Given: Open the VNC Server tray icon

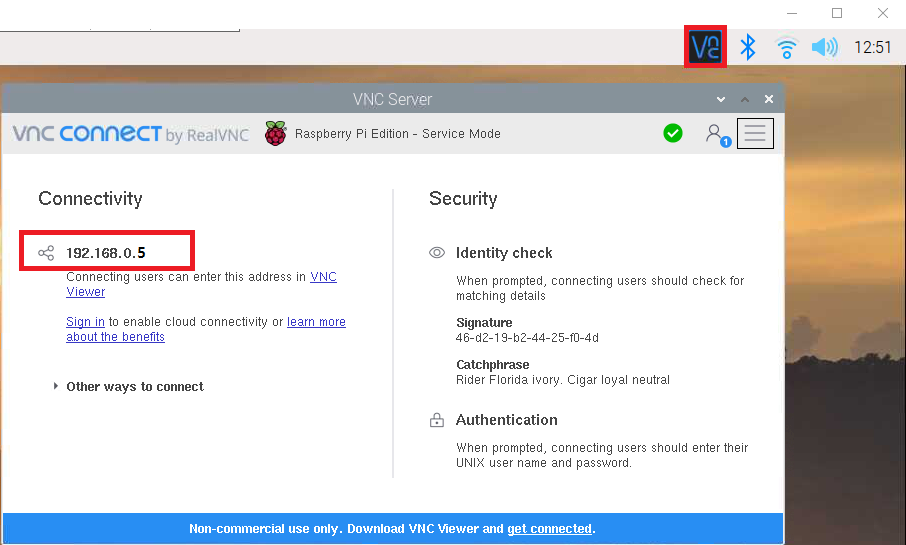Looking at the screenshot, I should click(x=705, y=47).
